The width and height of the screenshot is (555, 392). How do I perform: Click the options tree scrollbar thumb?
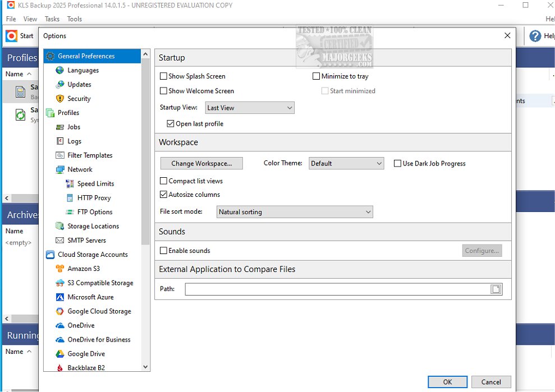(x=145, y=151)
